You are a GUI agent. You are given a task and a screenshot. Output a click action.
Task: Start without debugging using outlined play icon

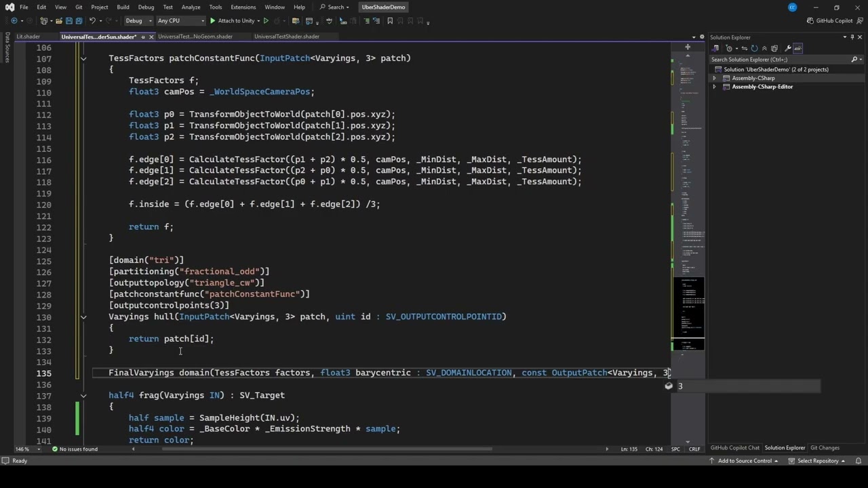(266, 21)
